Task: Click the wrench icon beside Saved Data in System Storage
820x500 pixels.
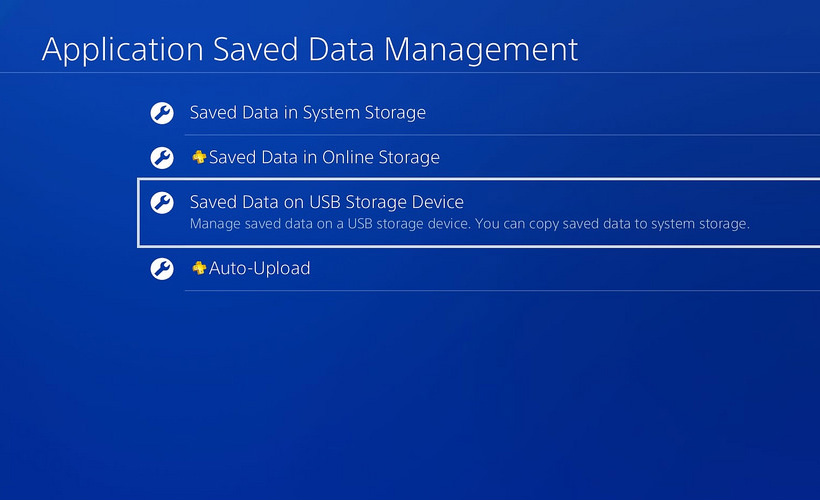Action: [x=162, y=113]
